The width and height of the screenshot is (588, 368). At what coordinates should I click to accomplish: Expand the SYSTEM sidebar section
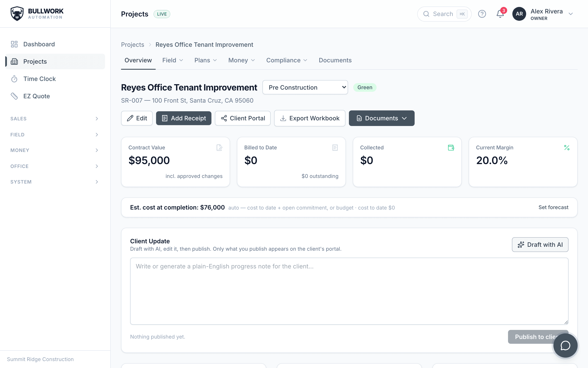tap(55, 182)
